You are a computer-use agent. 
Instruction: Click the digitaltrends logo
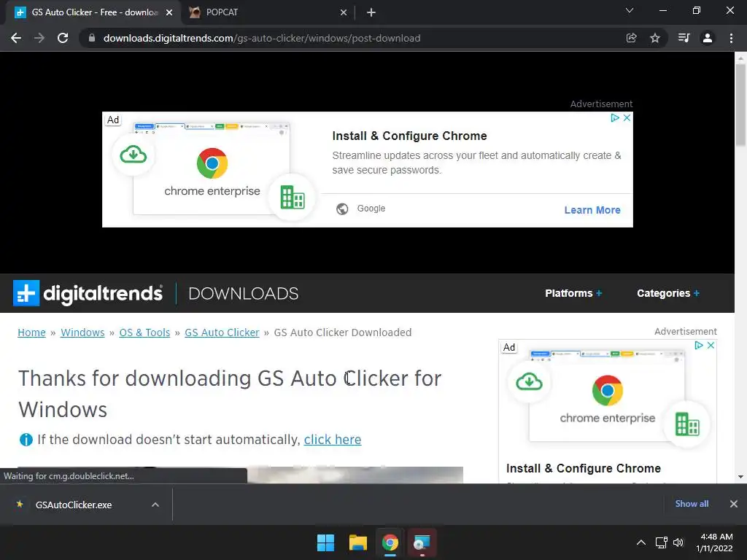pos(88,293)
